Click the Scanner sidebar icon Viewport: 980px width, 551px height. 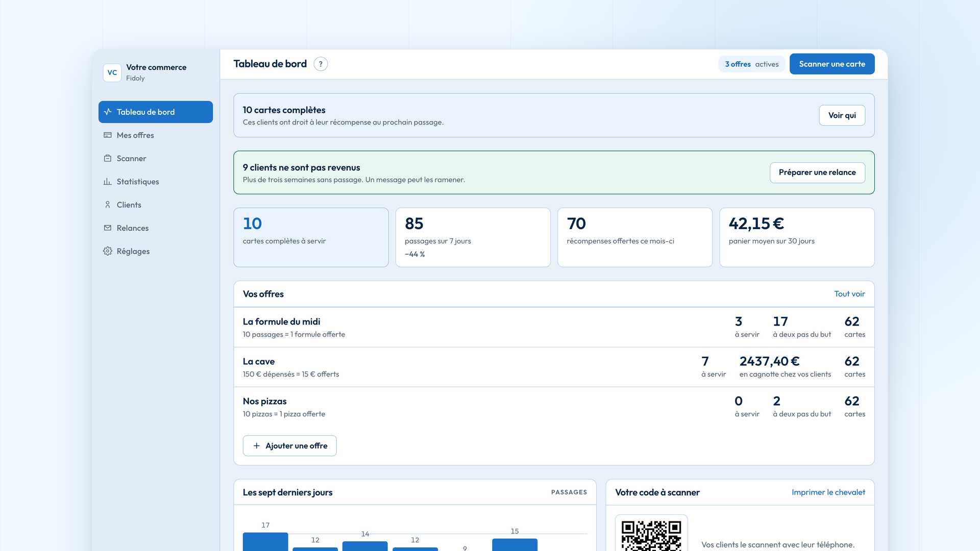click(x=108, y=158)
